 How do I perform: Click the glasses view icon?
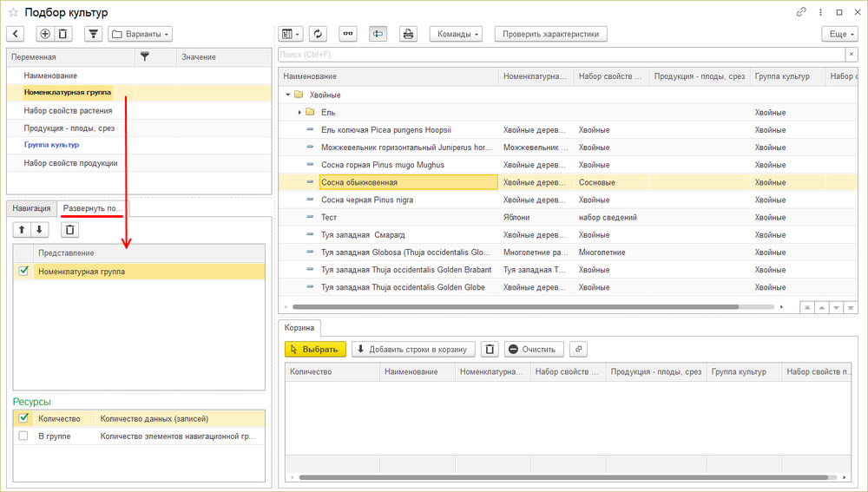click(x=348, y=34)
